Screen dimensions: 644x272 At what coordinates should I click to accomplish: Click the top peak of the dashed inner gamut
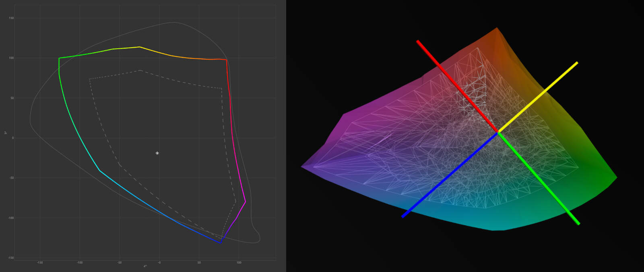tap(140, 71)
